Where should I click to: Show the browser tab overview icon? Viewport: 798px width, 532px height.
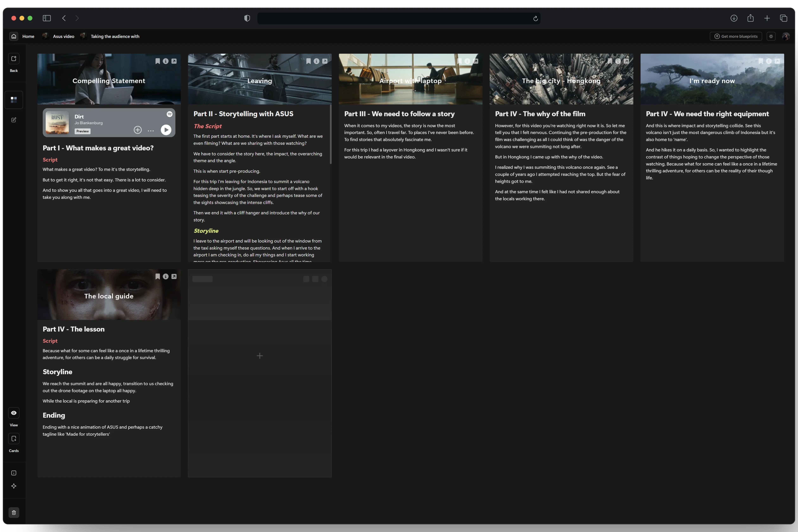(783, 18)
